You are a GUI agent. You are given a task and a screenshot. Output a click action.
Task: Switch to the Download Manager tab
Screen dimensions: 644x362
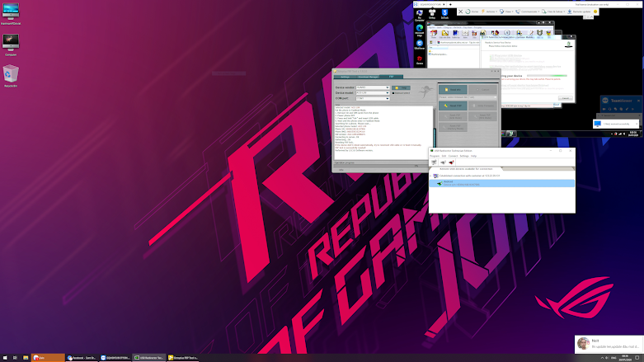click(x=368, y=77)
